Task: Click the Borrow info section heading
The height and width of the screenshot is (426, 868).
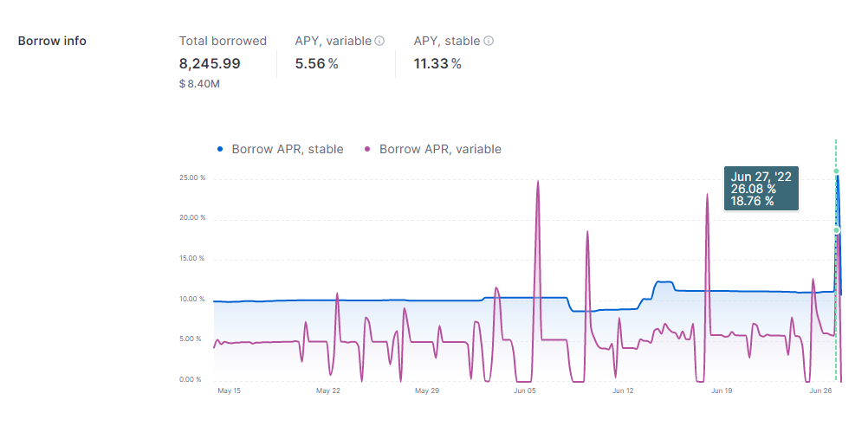Action: (x=52, y=41)
